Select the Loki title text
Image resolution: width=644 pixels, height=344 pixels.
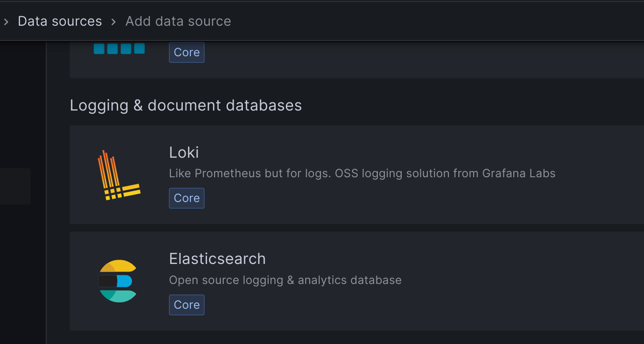[184, 152]
